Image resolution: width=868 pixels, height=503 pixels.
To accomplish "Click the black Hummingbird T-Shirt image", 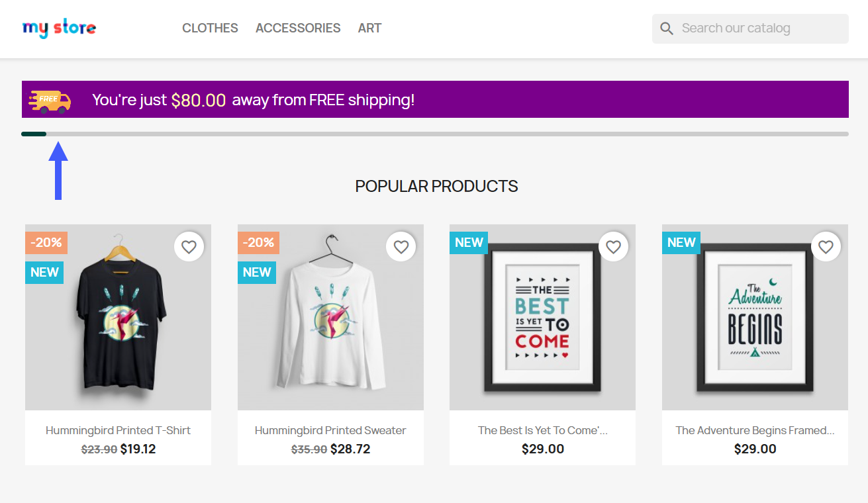I will point(118,317).
